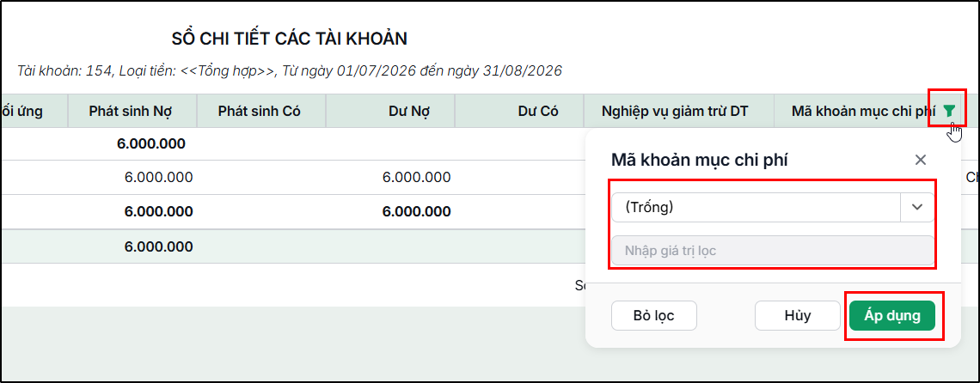980x383 pixels.
Task: Cancel filtering with the Hủy button
Action: [798, 315]
